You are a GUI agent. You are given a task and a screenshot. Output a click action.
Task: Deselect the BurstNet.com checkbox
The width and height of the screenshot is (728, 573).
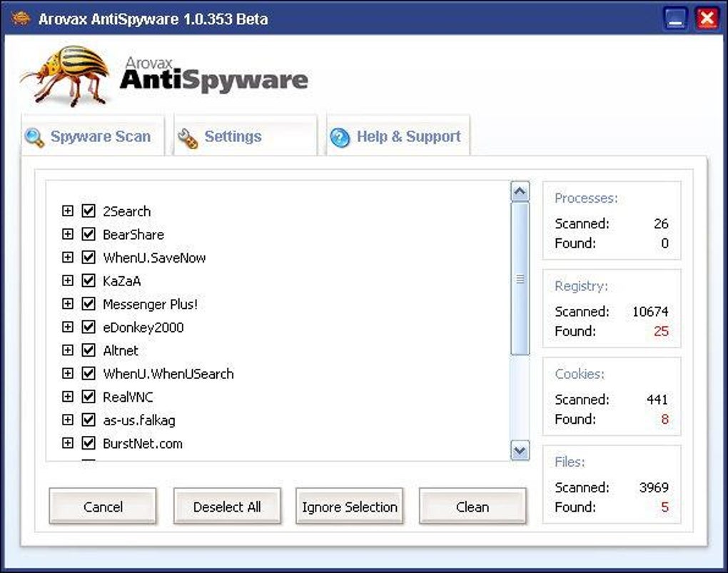[x=89, y=443]
